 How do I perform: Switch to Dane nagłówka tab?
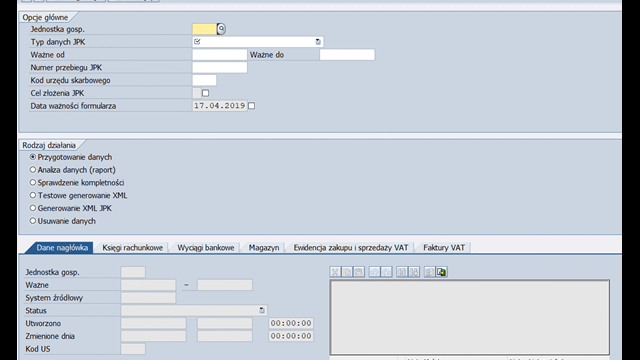(x=62, y=248)
